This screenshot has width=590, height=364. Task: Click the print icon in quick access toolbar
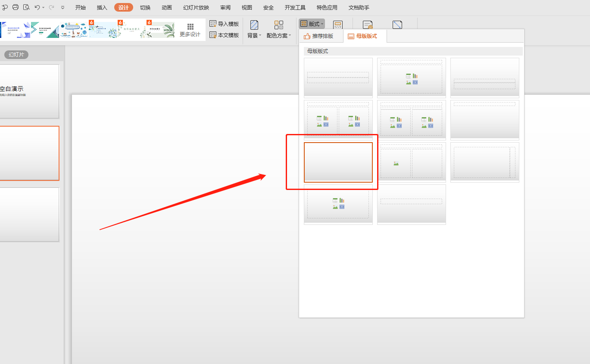click(16, 7)
